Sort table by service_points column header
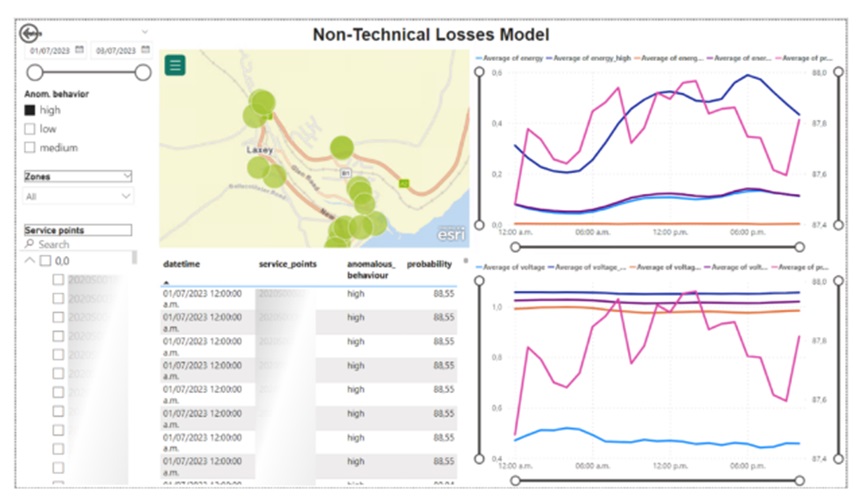Screen dimensions: 859x502 point(288,264)
